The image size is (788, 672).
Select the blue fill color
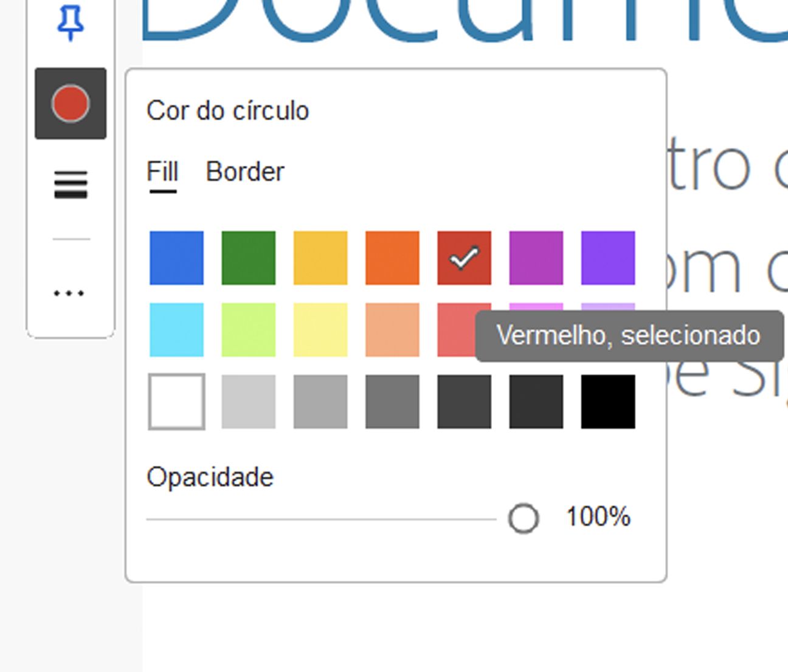coord(177,258)
